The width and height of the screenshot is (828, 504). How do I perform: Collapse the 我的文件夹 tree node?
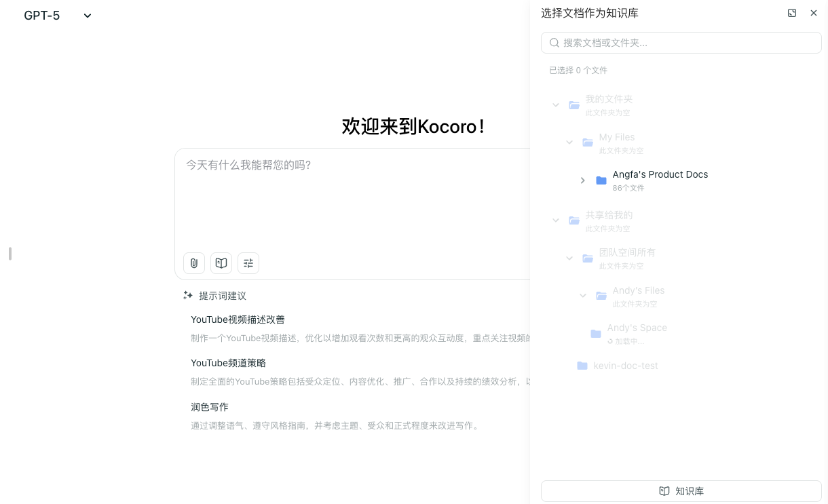click(x=556, y=105)
